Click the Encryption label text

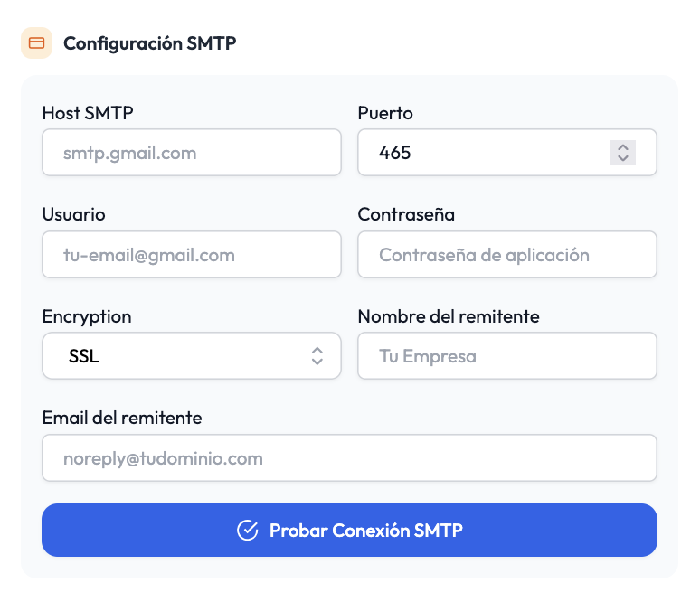(87, 317)
